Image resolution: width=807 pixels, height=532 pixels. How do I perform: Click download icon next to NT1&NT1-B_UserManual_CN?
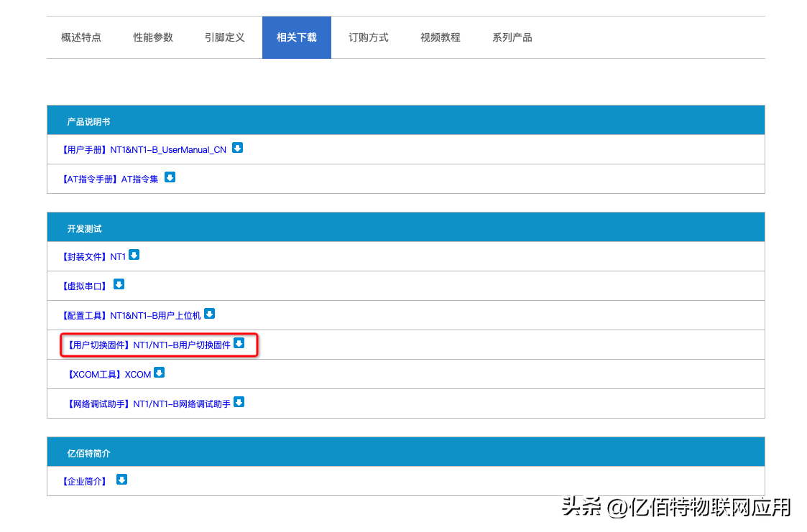pyautogui.click(x=237, y=148)
